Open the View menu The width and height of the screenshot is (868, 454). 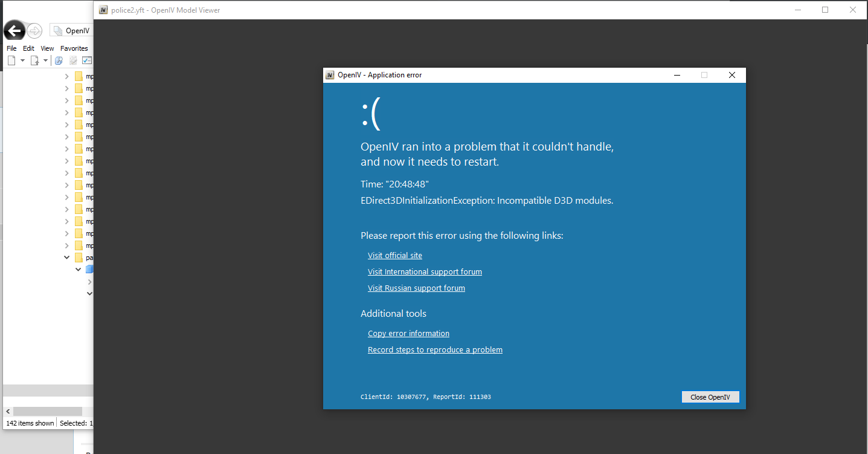pos(47,48)
